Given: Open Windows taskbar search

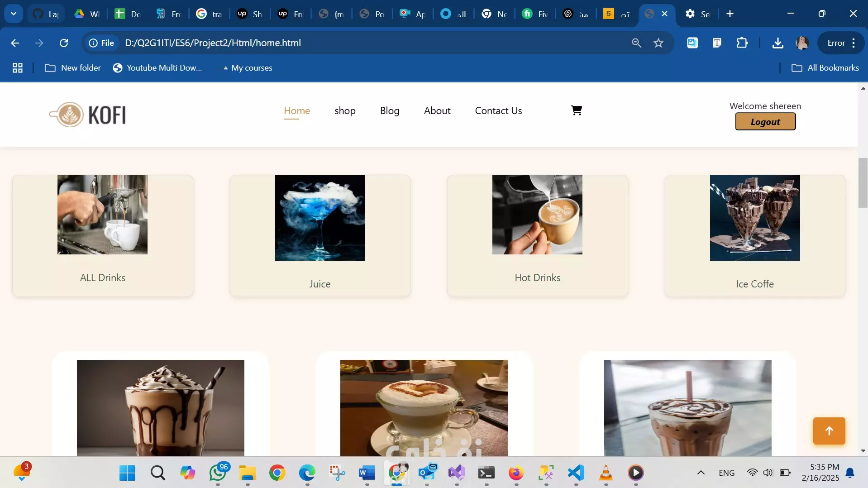Looking at the screenshot, I should pos(157,473).
